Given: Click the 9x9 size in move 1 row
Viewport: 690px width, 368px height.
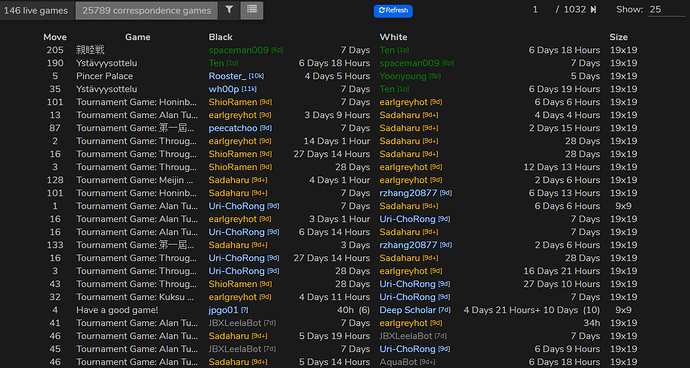Looking at the screenshot, I should pos(623,206).
